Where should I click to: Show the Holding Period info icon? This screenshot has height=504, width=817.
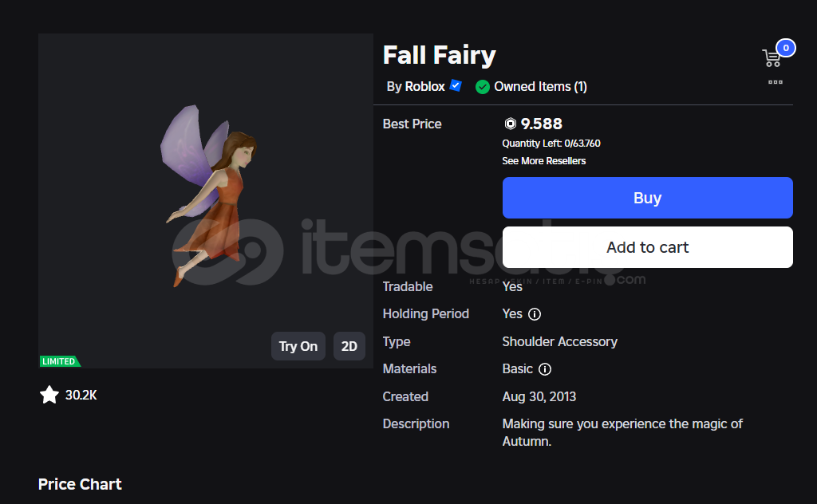(x=535, y=314)
